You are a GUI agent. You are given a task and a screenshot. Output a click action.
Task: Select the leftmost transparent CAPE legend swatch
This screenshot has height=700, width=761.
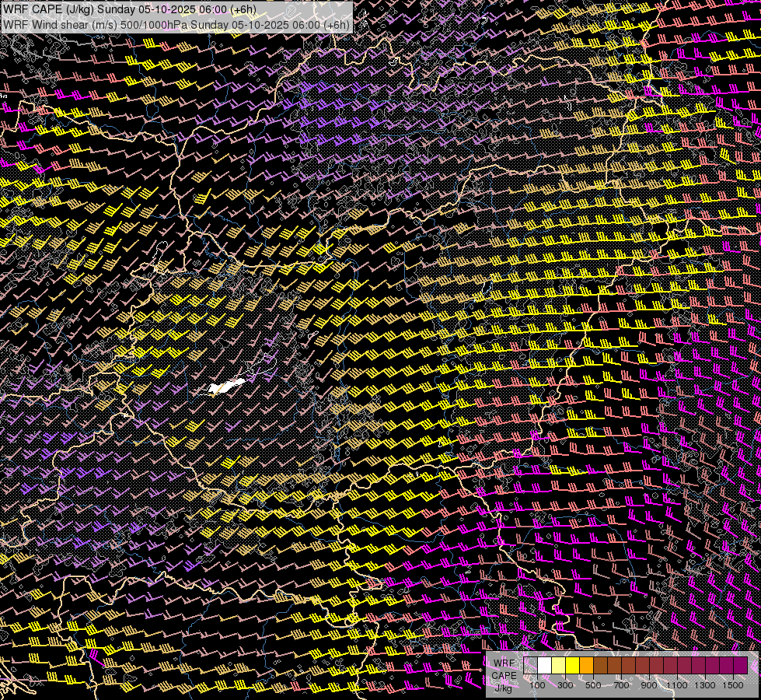click(531, 666)
